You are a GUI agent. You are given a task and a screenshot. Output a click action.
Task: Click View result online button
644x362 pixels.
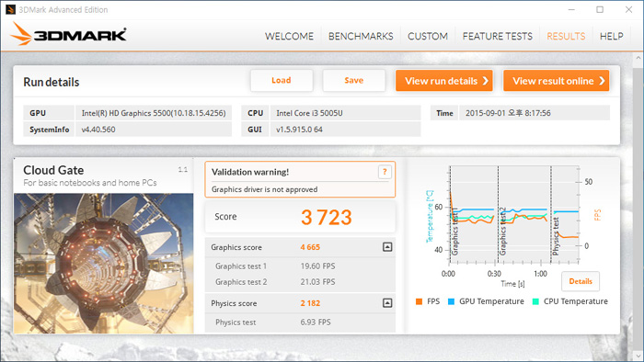[556, 81]
